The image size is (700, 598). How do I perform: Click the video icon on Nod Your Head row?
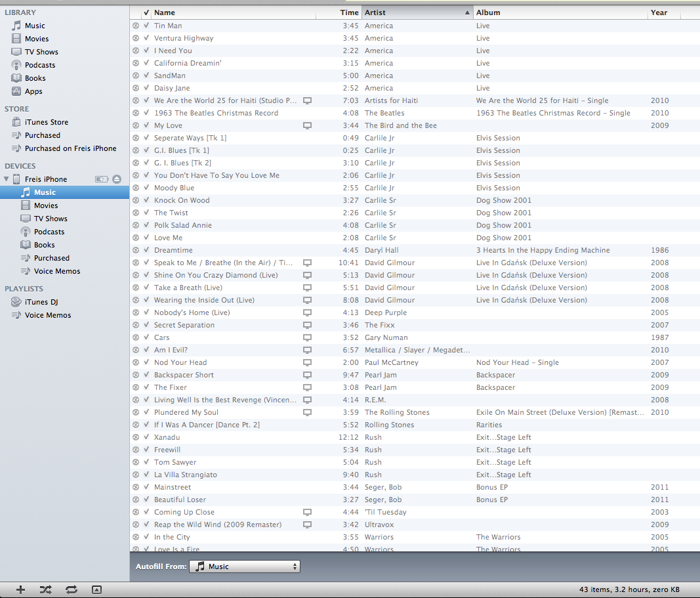[x=307, y=362]
